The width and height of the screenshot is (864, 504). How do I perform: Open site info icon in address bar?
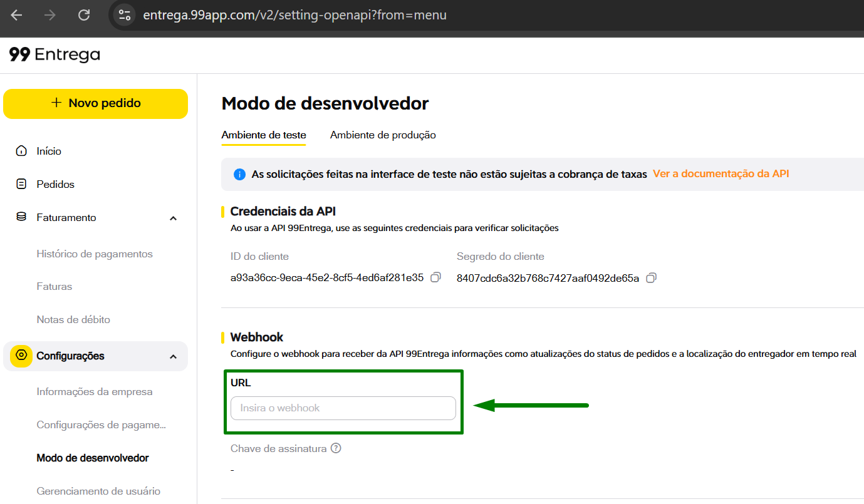click(x=125, y=15)
